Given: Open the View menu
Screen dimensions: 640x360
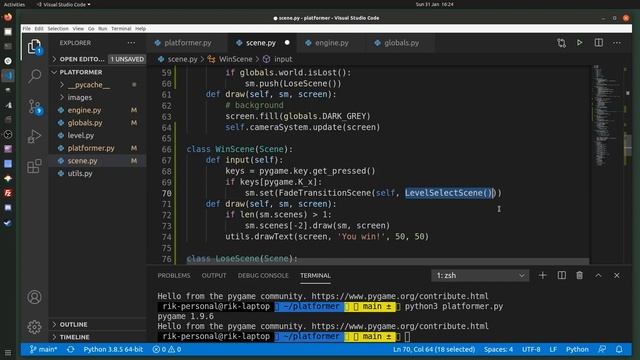Looking at the screenshot, I should pyautogui.click(x=78, y=29).
